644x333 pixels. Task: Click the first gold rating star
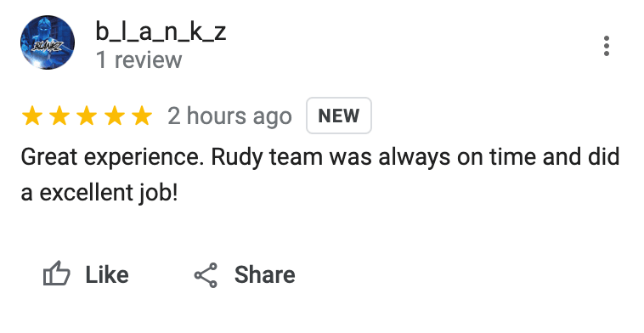[x=32, y=116]
